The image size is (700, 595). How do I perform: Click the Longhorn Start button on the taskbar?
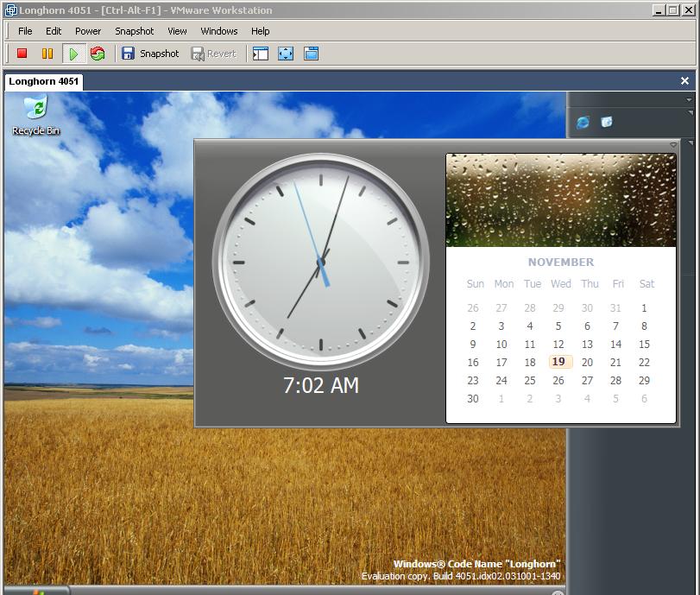coord(36,591)
